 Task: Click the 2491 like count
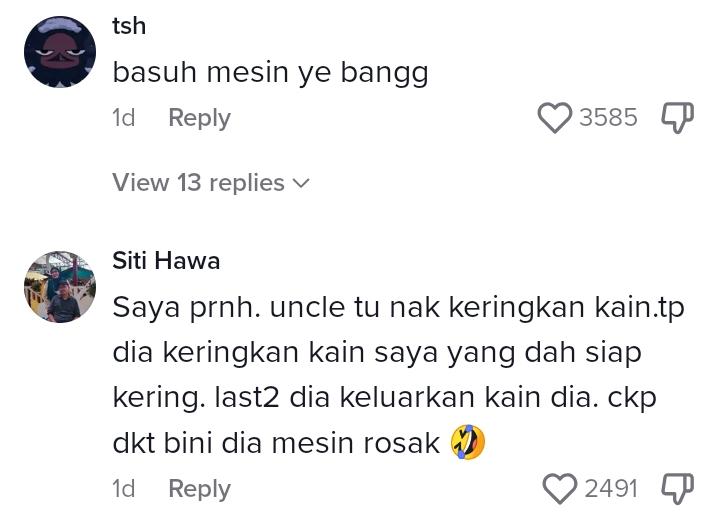(610, 489)
